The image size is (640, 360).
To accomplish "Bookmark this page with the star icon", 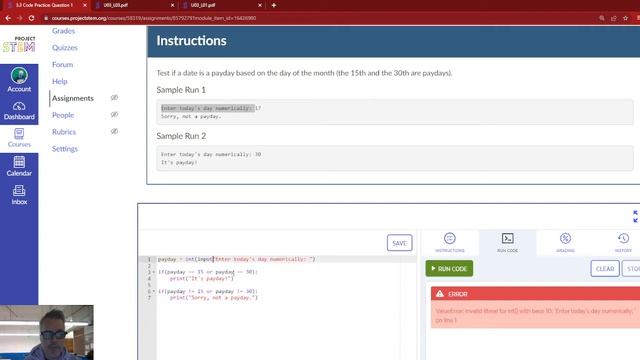I will point(625,18).
